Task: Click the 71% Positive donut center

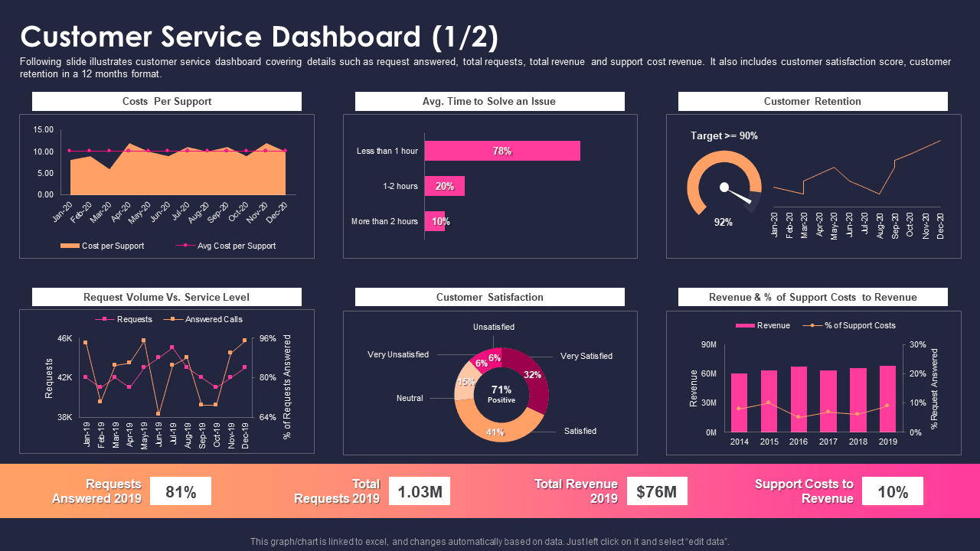Action: click(x=501, y=394)
